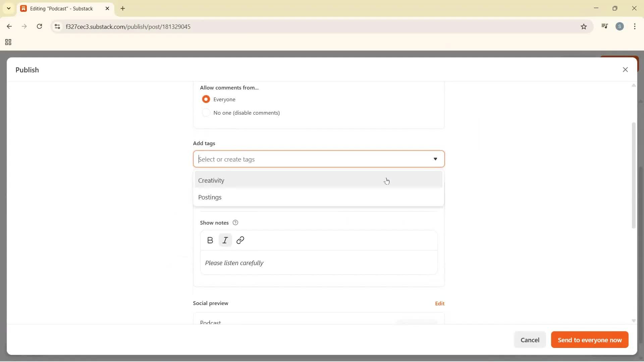Viewport: 644px width, 362px height.
Task: Switch to the Editing Podcast tab
Action: pyautogui.click(x=60, y=8)
